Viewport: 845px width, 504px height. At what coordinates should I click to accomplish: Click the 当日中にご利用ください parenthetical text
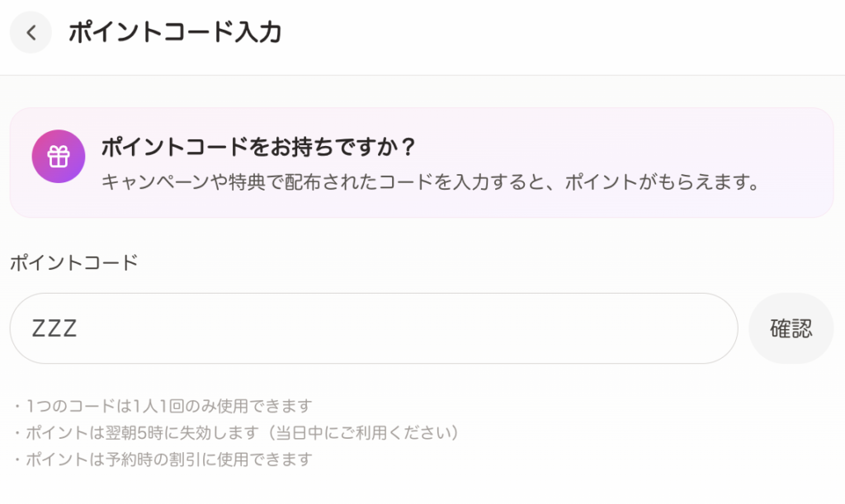[x=370, y=432]
